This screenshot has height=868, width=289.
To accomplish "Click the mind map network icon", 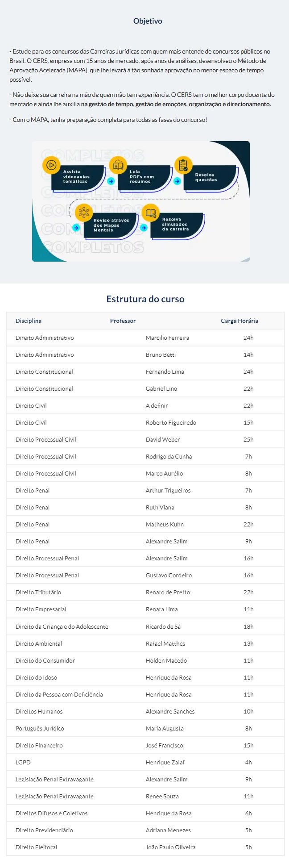I will pos(84,213).
